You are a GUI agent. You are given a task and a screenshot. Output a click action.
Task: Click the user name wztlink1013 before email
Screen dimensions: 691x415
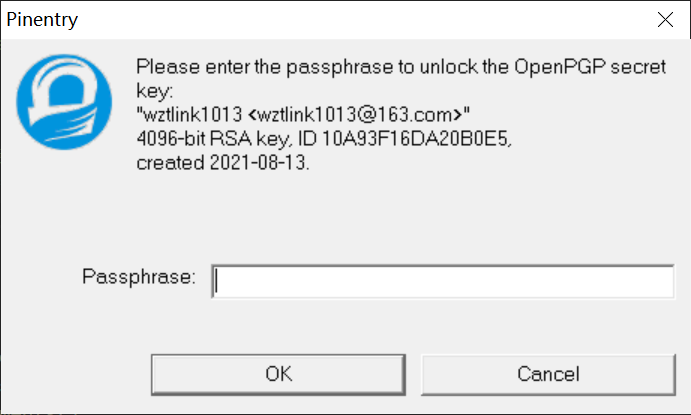point(193,115)
